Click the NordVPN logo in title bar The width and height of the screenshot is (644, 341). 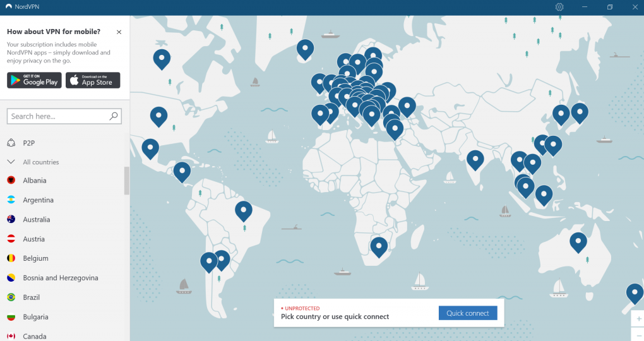[9, 6]
